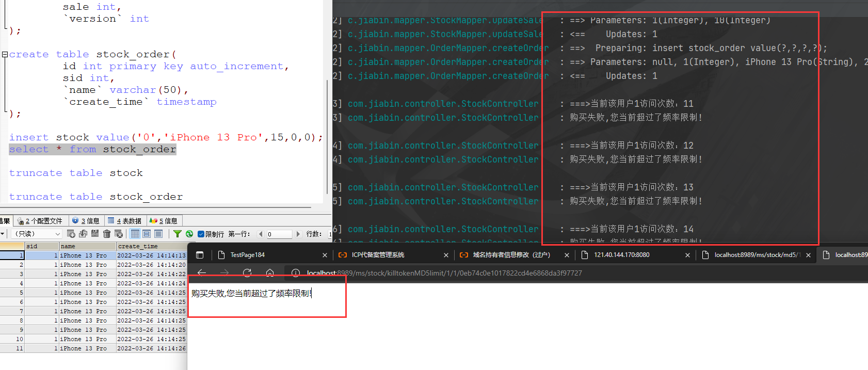Select row 1 in results grid
This screenshot has height=370, width=868.
point(12,255)
